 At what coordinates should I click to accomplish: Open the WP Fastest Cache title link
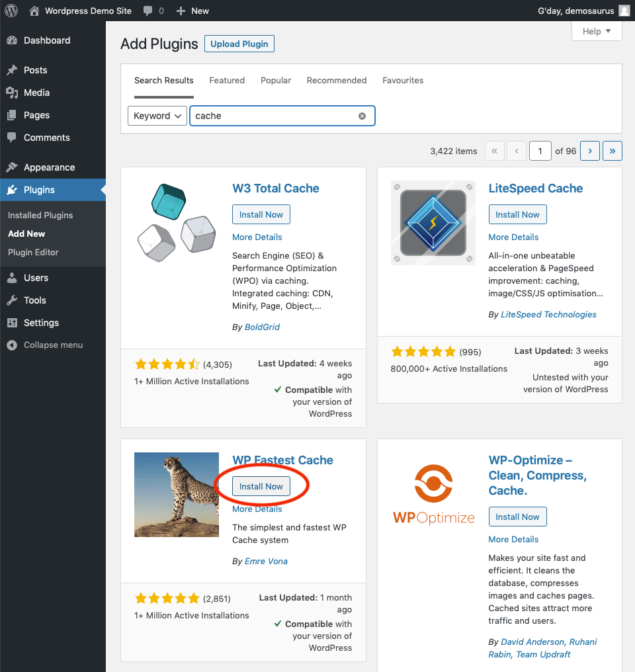pyautogui.click(x=282, y=460)
